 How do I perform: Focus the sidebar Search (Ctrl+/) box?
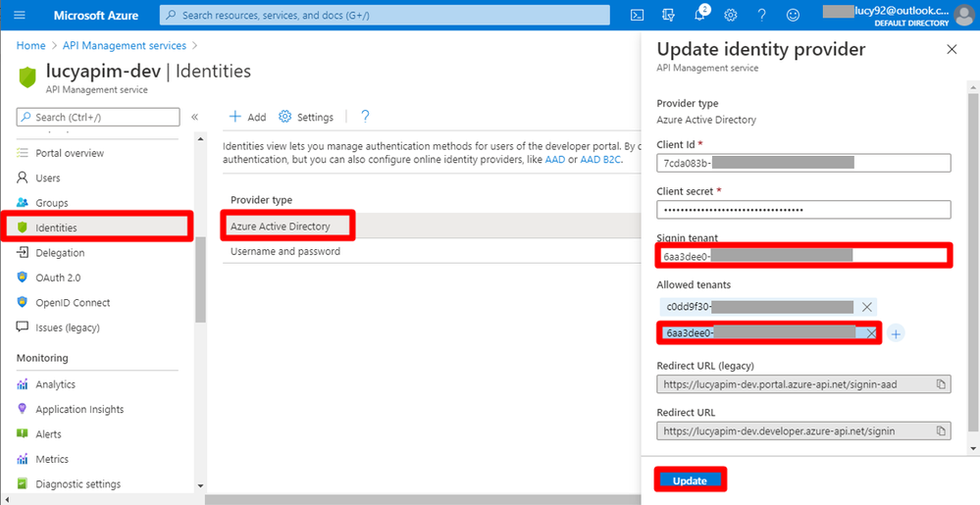click(x=98, y=117)
